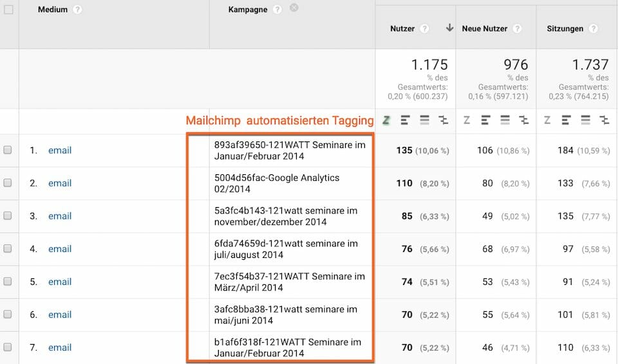Open the email link in row 1
This screenshot has width=618, height=364.
[60, 150]
